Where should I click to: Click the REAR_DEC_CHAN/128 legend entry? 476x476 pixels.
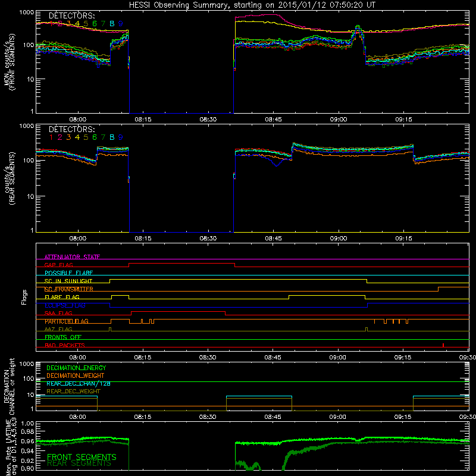pyautogui.click(x=79, y=384)
